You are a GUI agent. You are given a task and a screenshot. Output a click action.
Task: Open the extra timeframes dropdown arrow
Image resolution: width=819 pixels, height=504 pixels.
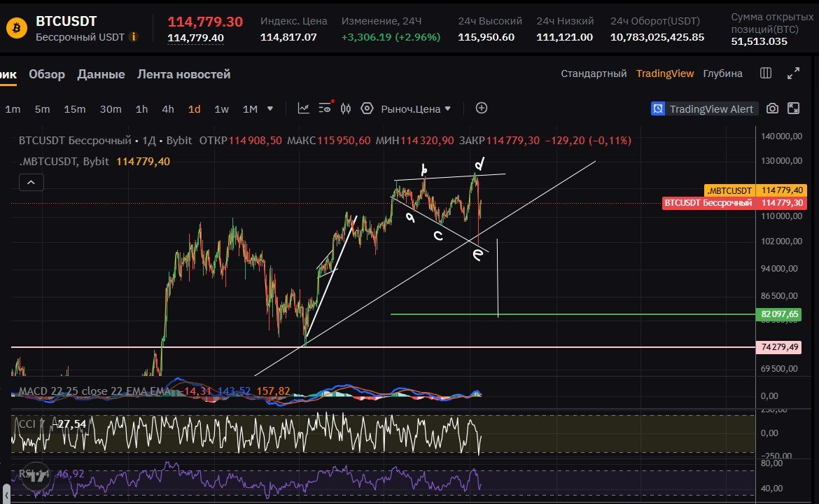[270, 108]
